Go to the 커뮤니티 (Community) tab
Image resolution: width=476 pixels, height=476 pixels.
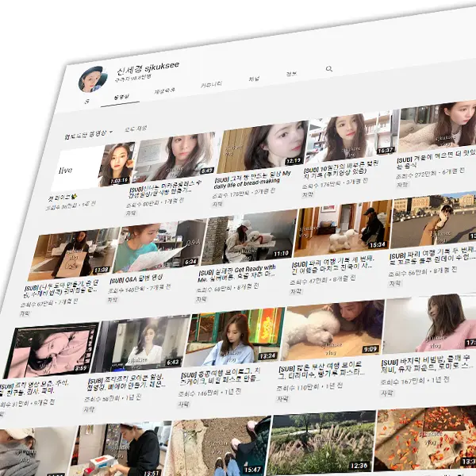point(211,84)
